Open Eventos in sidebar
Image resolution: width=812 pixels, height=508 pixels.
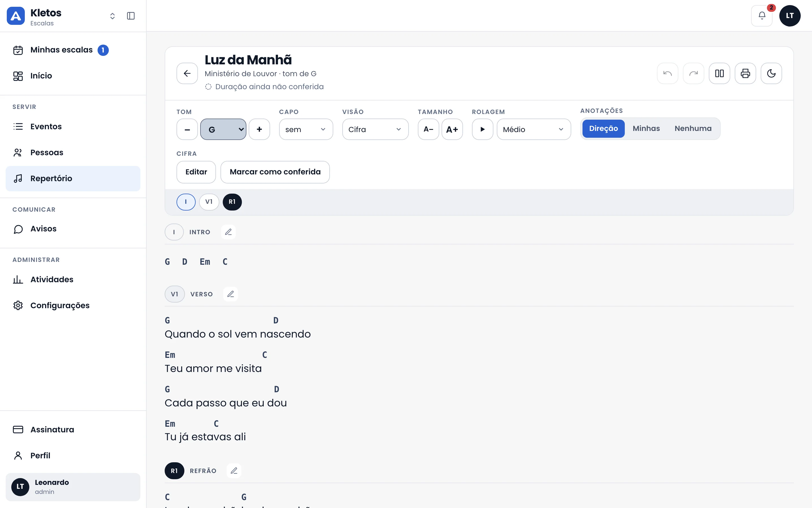[x=73, y=127]
